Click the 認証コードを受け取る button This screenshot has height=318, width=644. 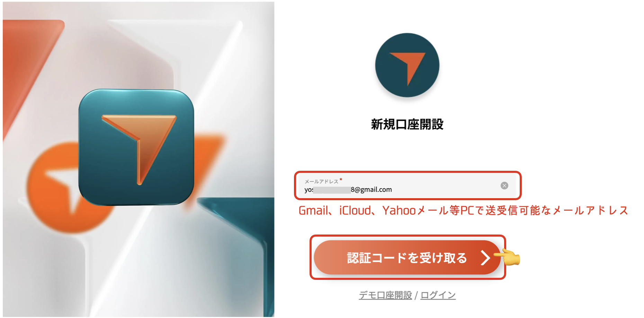point(407,257)
